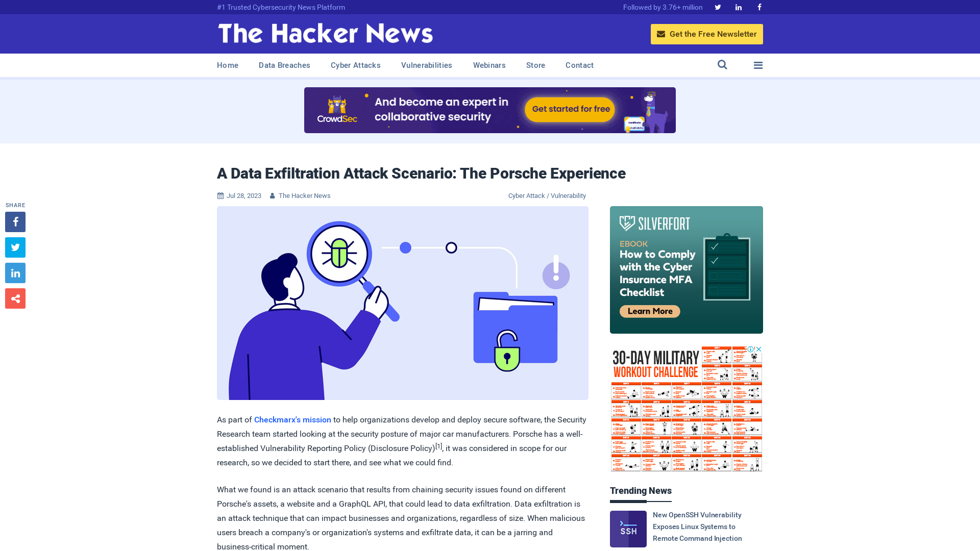Expand the Vulnerabilities navigation dropdown
The height and width of the screenshot is (551, 980).
point(427,65)
